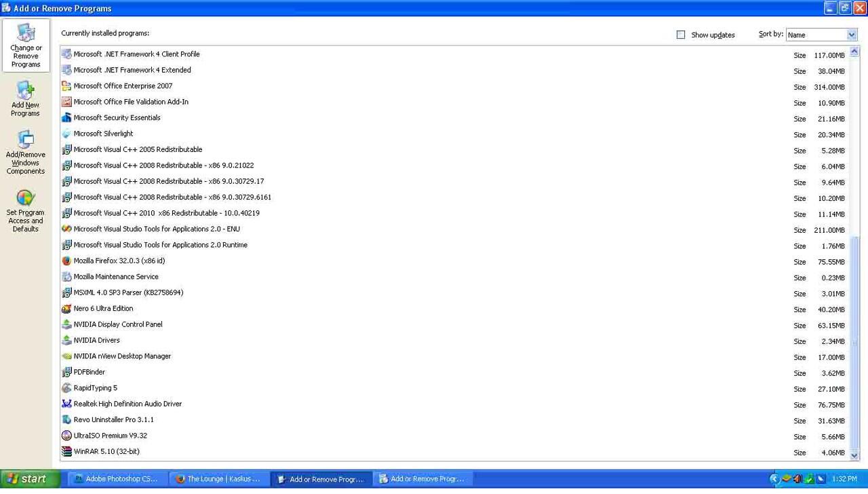This screenshot has width=868, height=494.
Task: Click the system tray clock
Action: [844, 479]
